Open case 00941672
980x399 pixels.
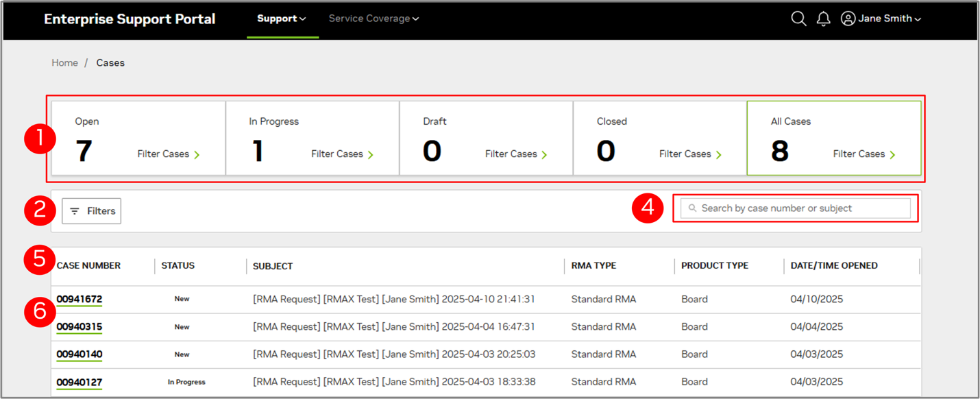pos(79,300)
